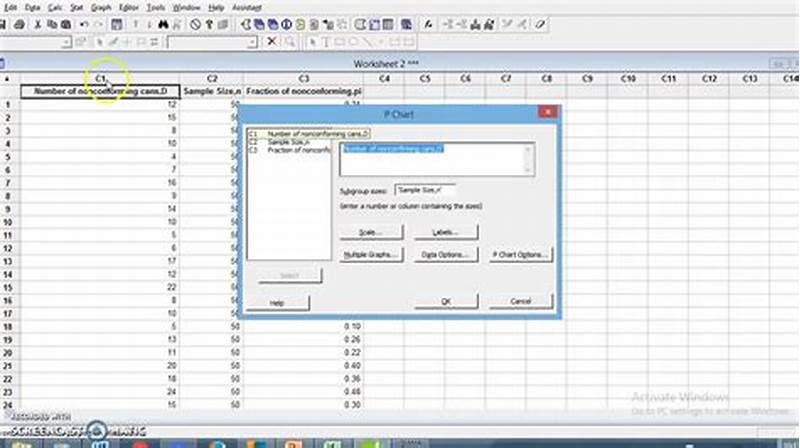Click the Show Worksheets Folder icon
Image resolution: width=800 pixels, height=448 pixels.
[259, 24]
